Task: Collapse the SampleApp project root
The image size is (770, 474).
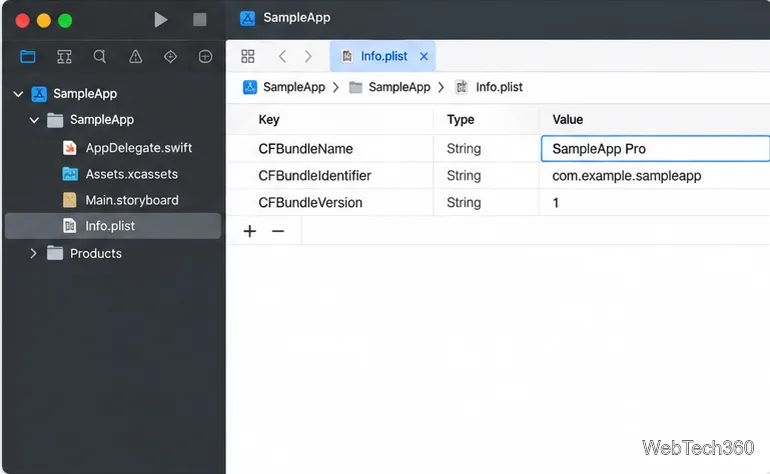Action: pos(18,93)
